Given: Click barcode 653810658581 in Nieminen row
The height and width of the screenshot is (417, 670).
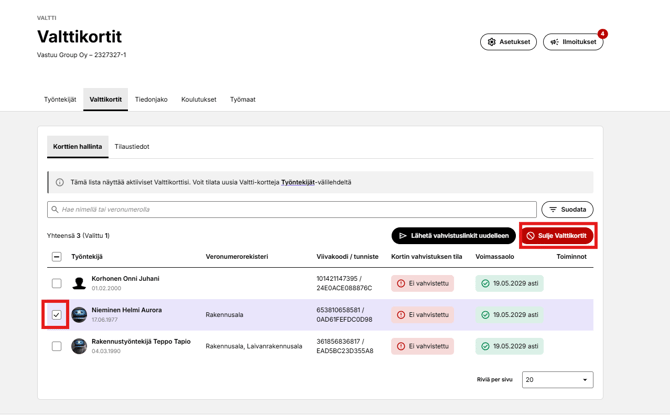Looking at the screenshot, I should point(338,310).
